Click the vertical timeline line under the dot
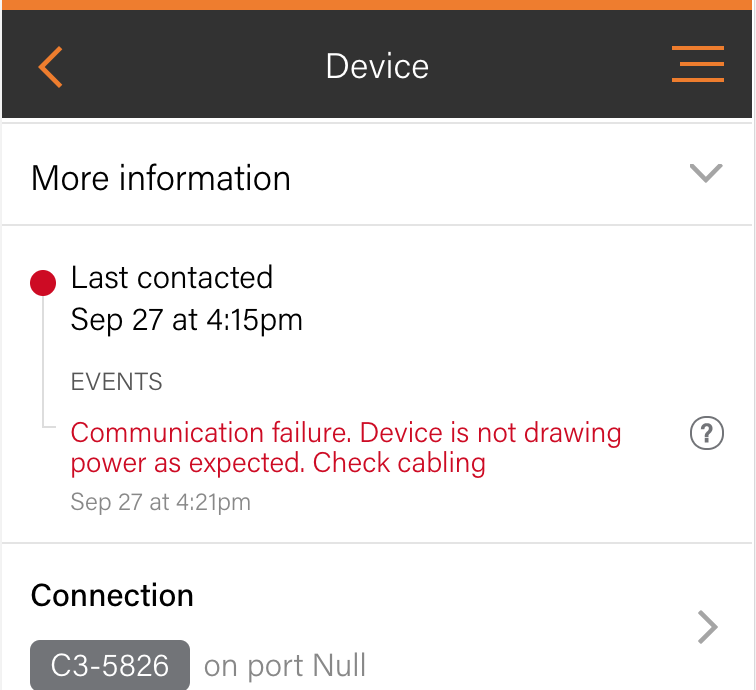Screen dimensions: 756x690 43,360
